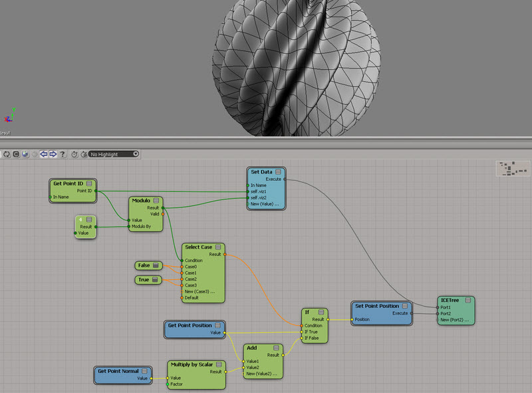Click the Get Point ID node's menu icon
The height and width of the screenshot is (393, 532).
(89, 184)
